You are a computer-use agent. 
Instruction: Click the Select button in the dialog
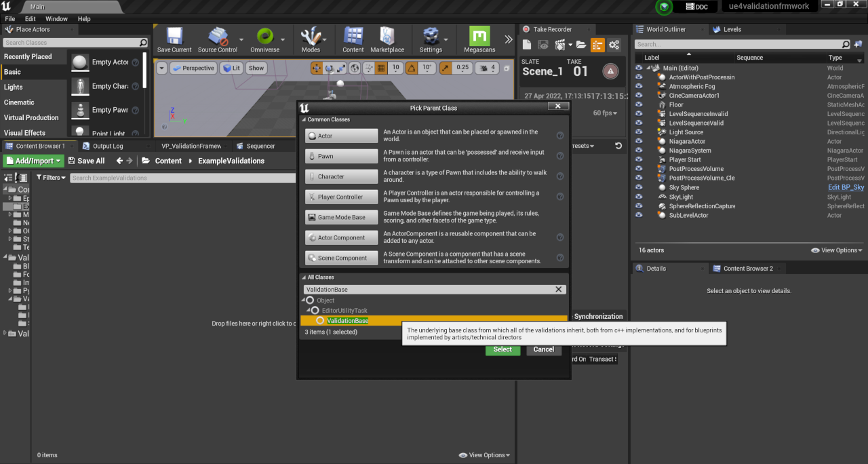(502, 349)
